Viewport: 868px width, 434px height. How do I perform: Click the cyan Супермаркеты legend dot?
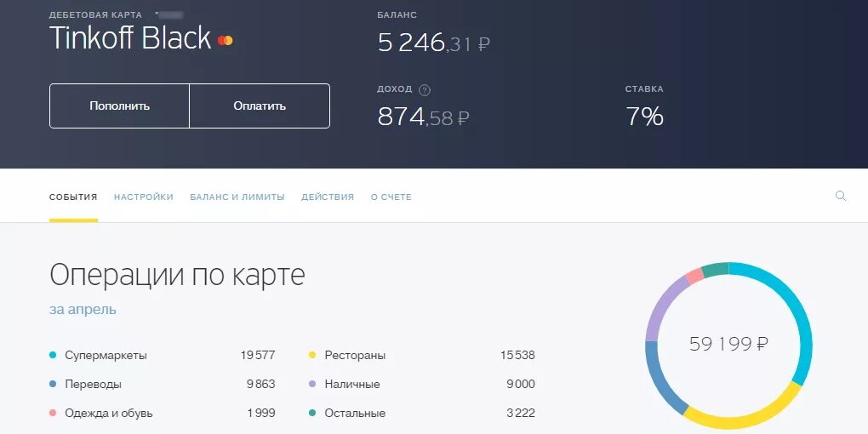point(53,355)
